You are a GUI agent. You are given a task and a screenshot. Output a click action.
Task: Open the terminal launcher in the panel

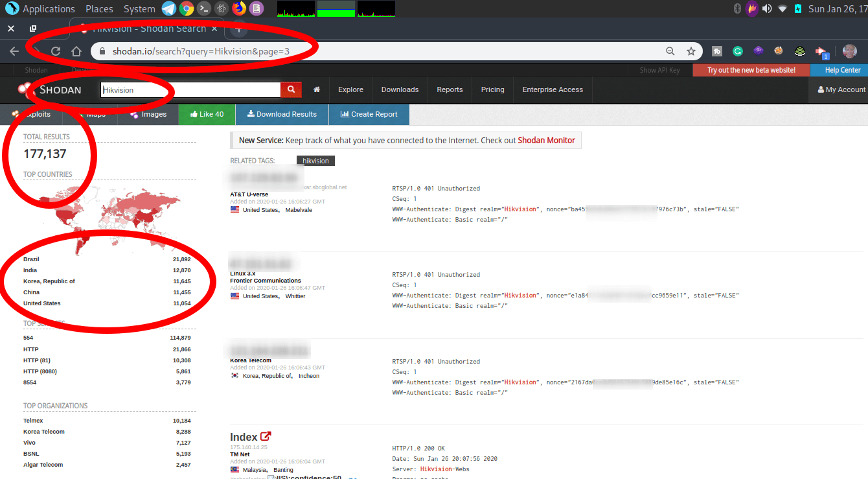point(204,8)
